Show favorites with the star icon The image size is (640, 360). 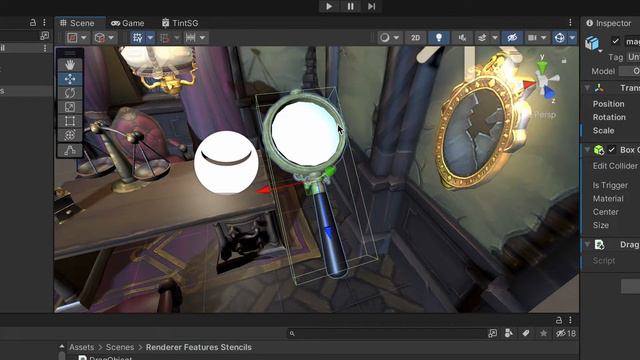[x=543, y=333]
